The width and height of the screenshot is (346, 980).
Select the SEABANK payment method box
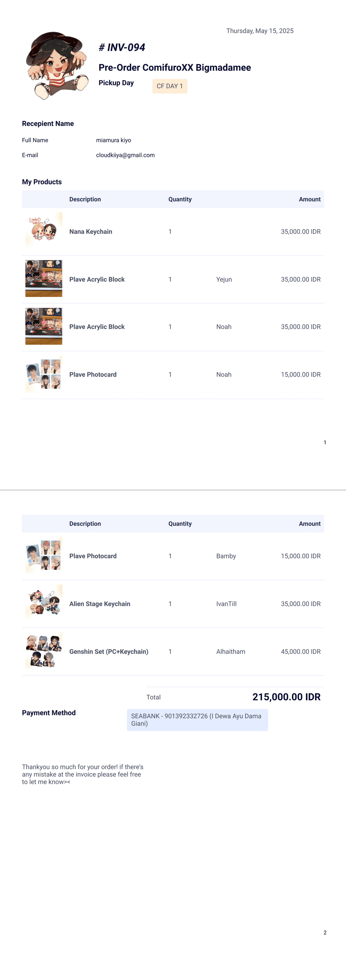coord(197,720)
